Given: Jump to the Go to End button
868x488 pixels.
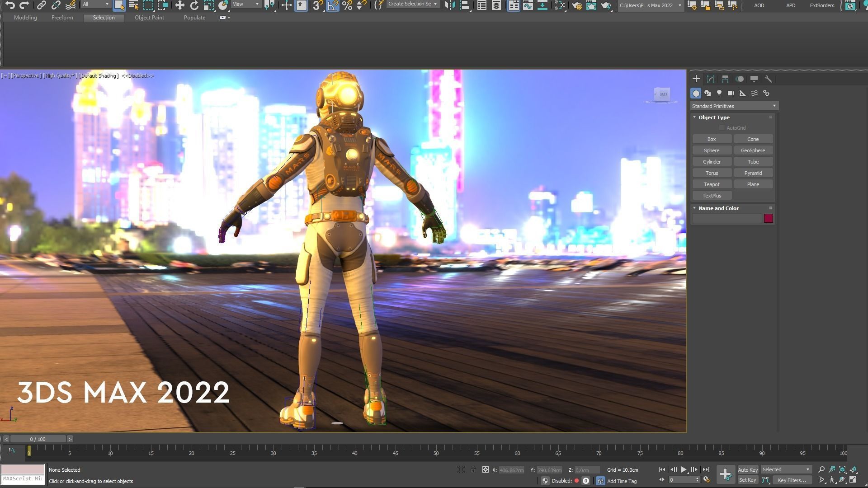Looking at the screenshot, I should click(706, 470).
